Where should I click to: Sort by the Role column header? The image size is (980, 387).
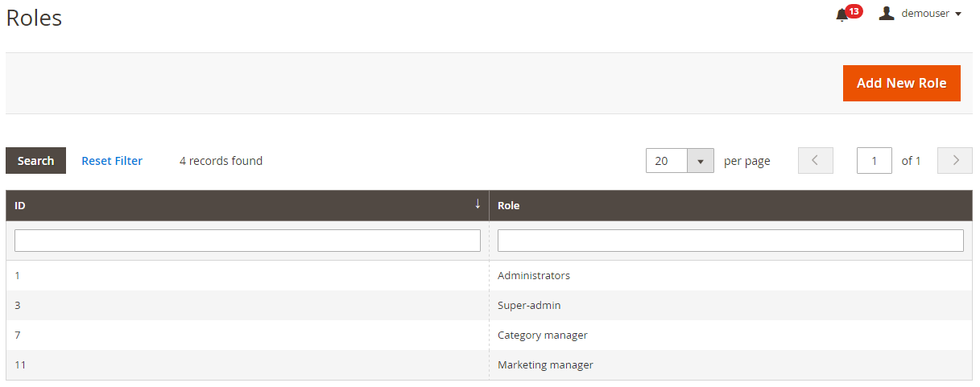508,206
